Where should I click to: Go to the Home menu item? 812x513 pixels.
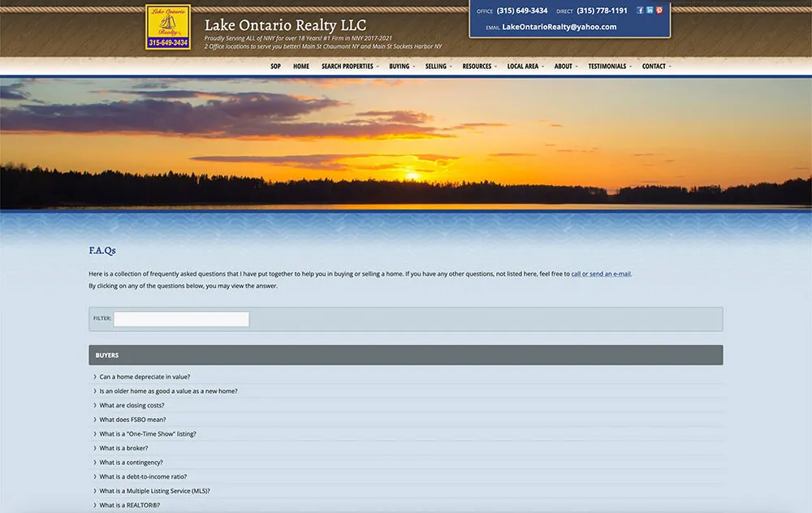[301, 67]
